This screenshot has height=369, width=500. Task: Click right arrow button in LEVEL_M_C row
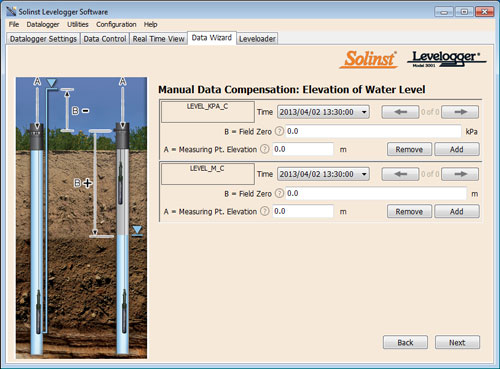coord(460,174)
